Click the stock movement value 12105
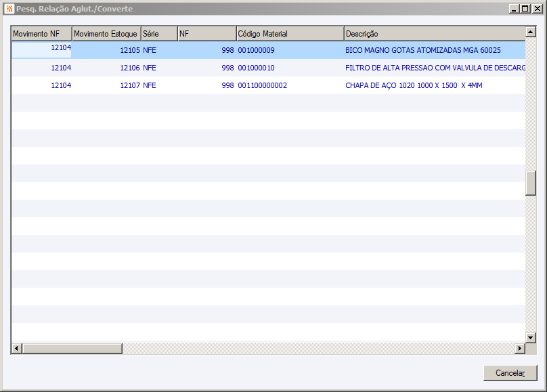547x392 pixels. click(130, 50)
